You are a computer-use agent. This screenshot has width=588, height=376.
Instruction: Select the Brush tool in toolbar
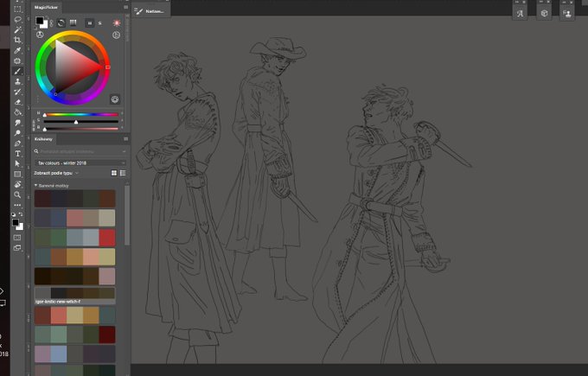[17, 71]
